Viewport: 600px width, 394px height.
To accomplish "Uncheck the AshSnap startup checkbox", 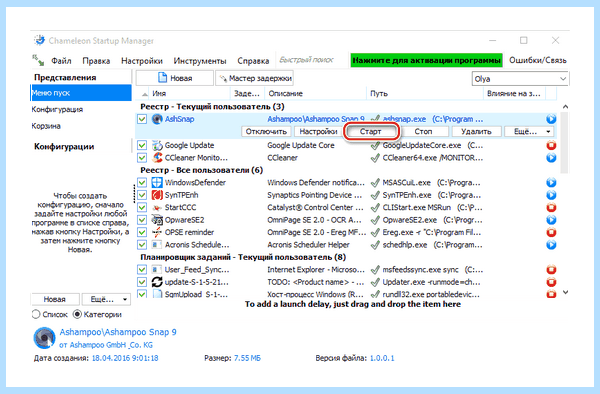I will tap(142, 119).
